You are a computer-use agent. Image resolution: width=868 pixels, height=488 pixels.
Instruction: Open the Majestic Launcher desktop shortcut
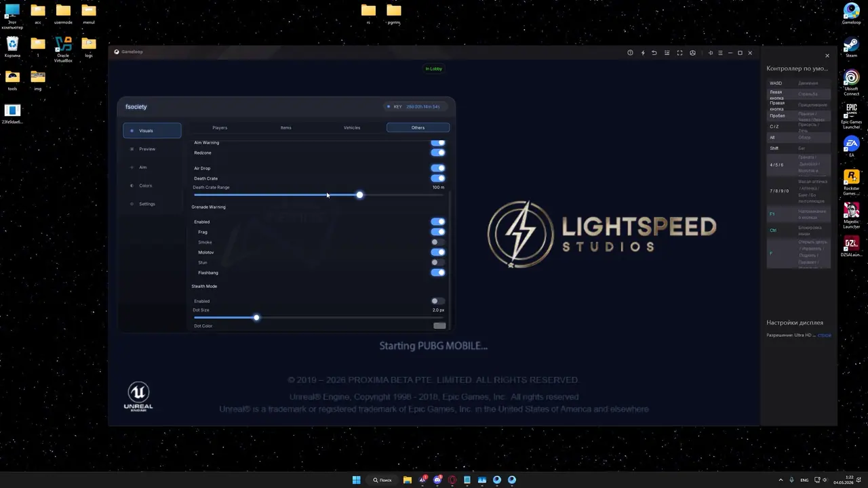pos(851,216)
